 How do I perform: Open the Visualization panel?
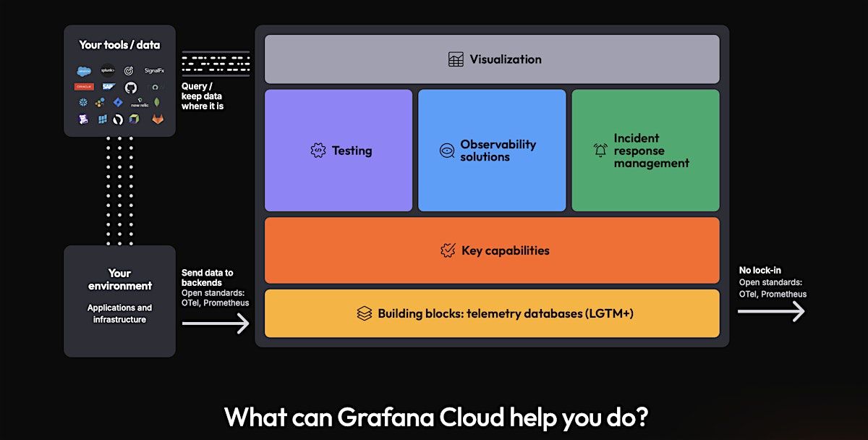coord(492,59)
